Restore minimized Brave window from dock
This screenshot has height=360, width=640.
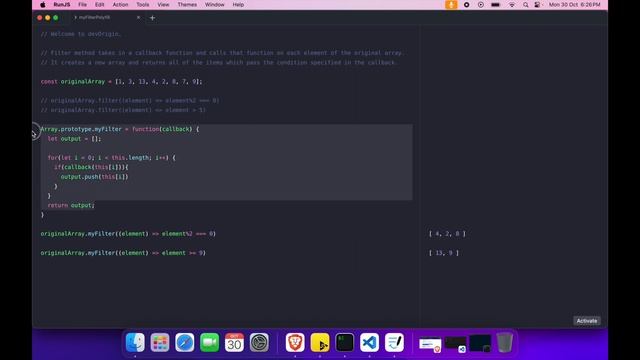pos(430,344)
